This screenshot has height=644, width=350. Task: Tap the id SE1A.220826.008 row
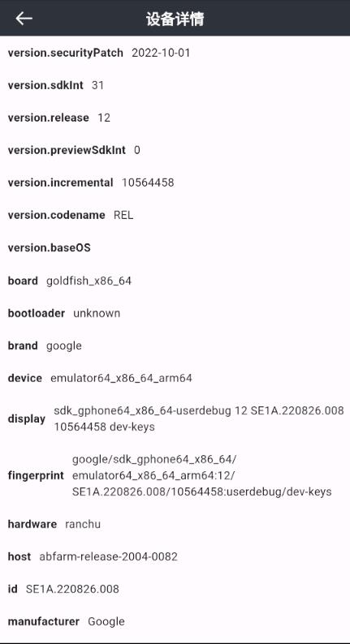point(175,589)
